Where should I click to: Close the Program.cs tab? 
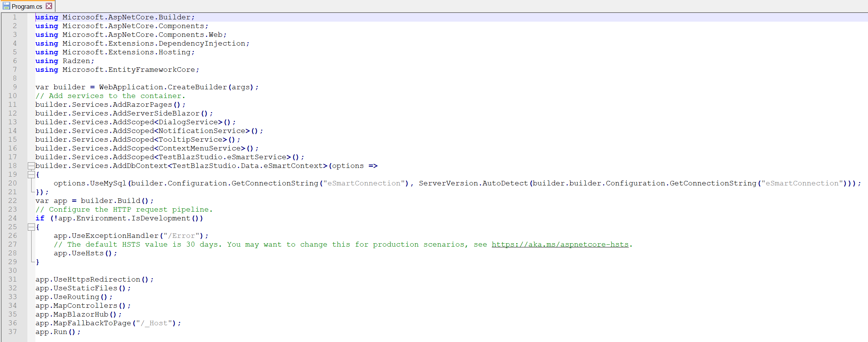[49, 6]
